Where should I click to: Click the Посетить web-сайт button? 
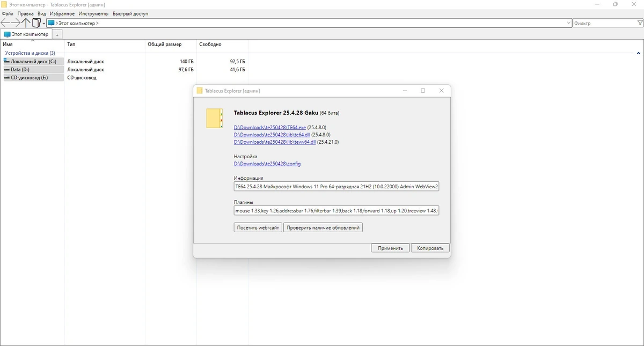(258, 227)
